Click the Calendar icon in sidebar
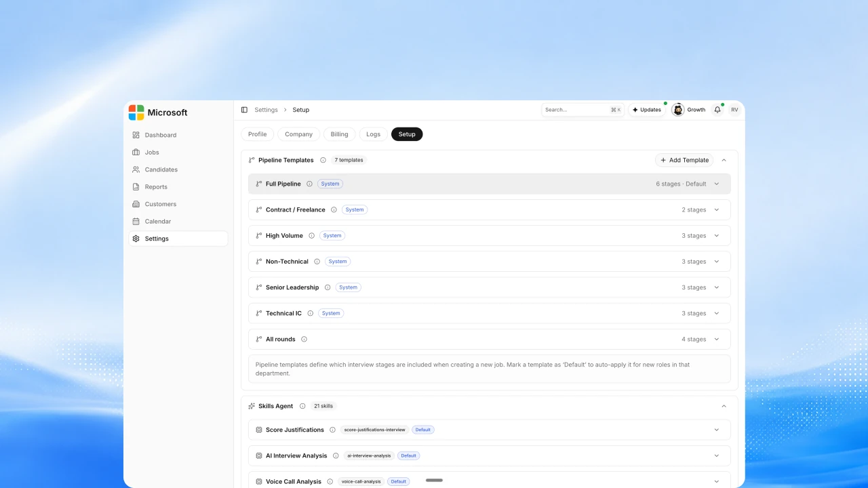The height and width of the screenshot is (488, 868). pyautogui.click(x=136, y=222)
